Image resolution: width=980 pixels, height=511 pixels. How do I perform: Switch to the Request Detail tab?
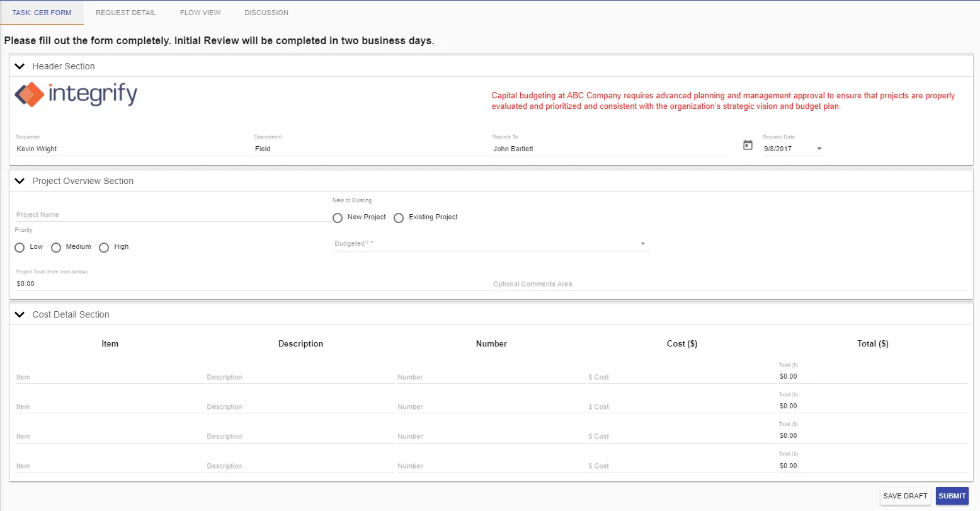click(125, 12)
